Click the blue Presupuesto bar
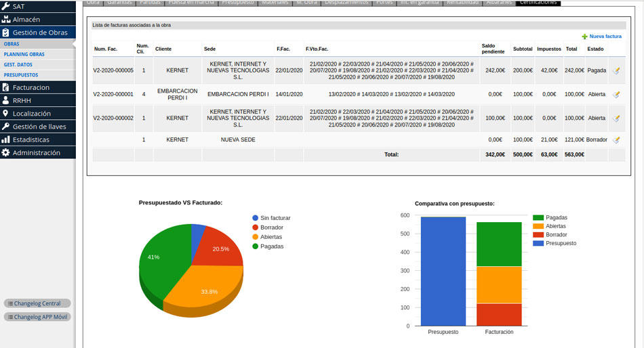Screen dimensions: 644x348 [x=443, y=271]
